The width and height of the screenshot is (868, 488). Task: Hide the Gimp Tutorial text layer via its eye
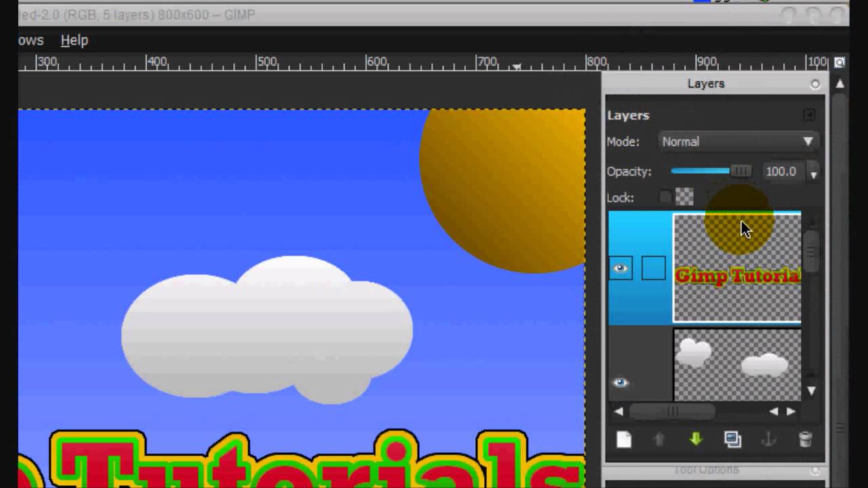coord(620,268)
